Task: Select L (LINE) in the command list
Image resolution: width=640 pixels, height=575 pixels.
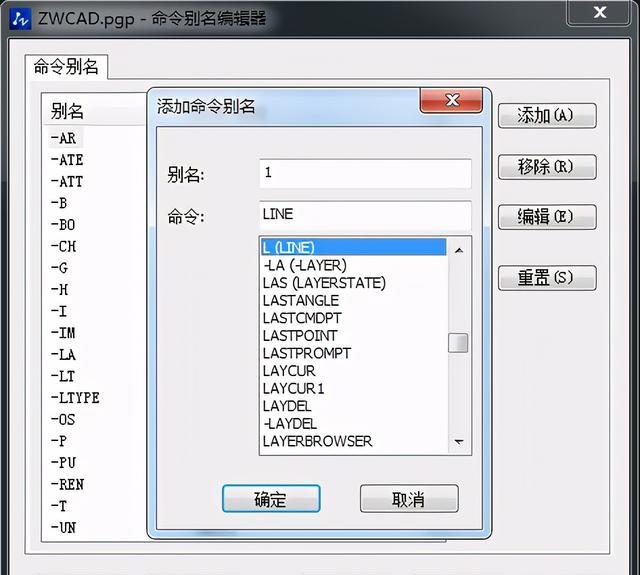Action: pyautogui.click(x=353, y=247)
